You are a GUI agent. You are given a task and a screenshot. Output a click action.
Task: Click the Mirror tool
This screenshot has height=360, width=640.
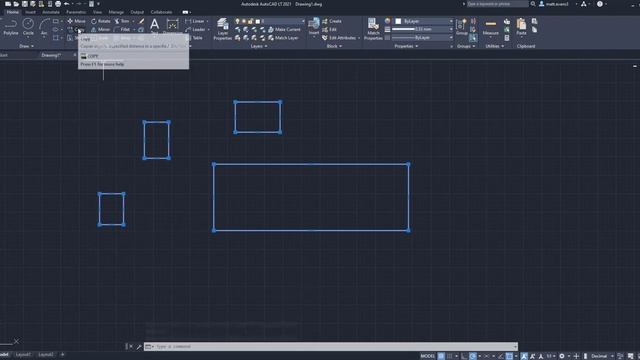(100, 29)
